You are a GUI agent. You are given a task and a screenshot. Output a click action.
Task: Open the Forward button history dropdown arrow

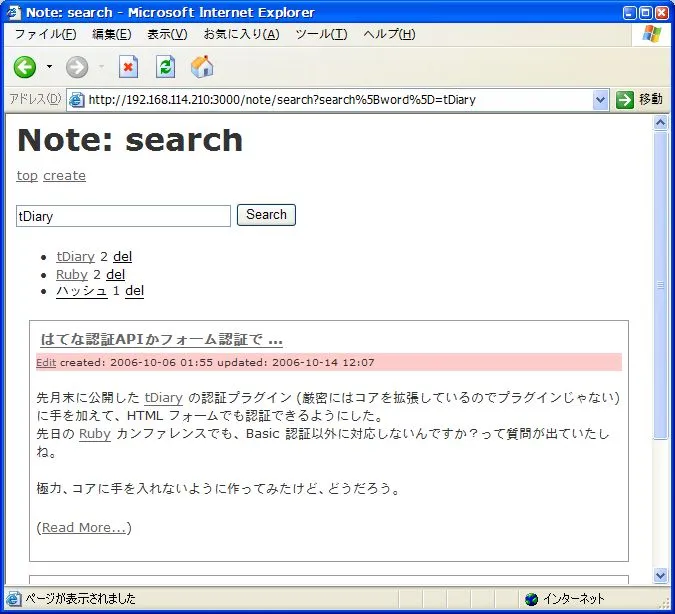coord(101,67)
